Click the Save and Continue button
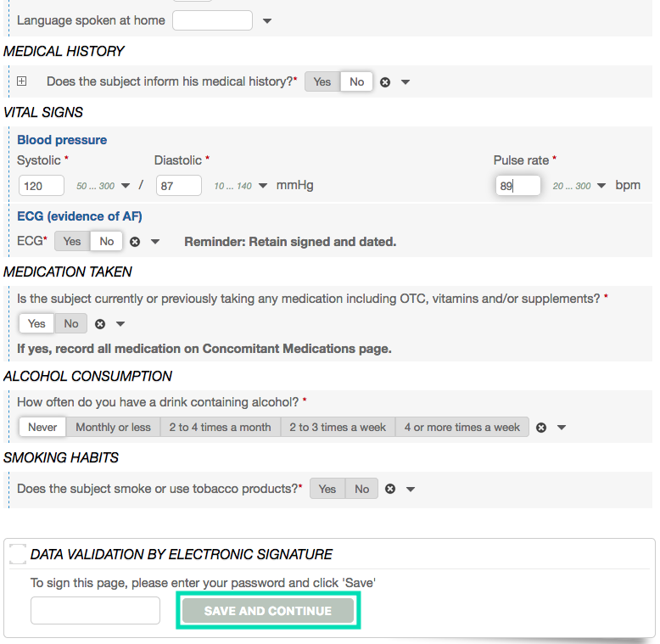This screenshot has height=644, width=660. 268,611
